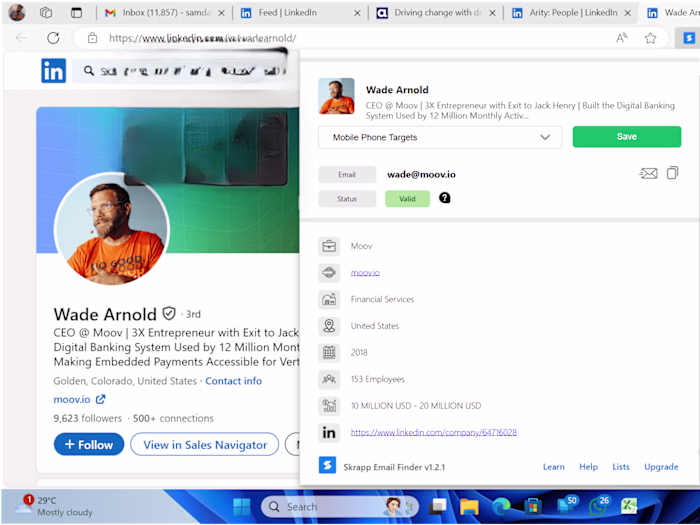The image size is (700, 525).
Task: Open the LinkedIn home logo
Action: click(54, 71)
